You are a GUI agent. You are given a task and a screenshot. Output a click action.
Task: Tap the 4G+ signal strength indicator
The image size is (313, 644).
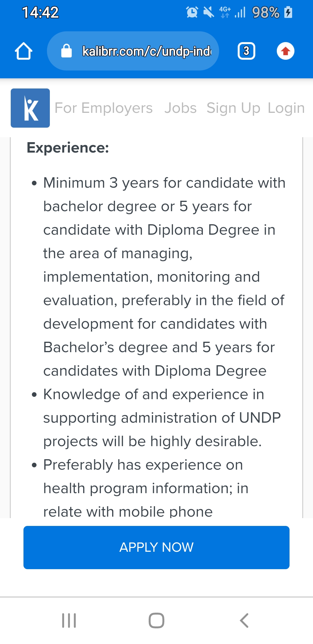pyautogui.click(x=232, y=12)
